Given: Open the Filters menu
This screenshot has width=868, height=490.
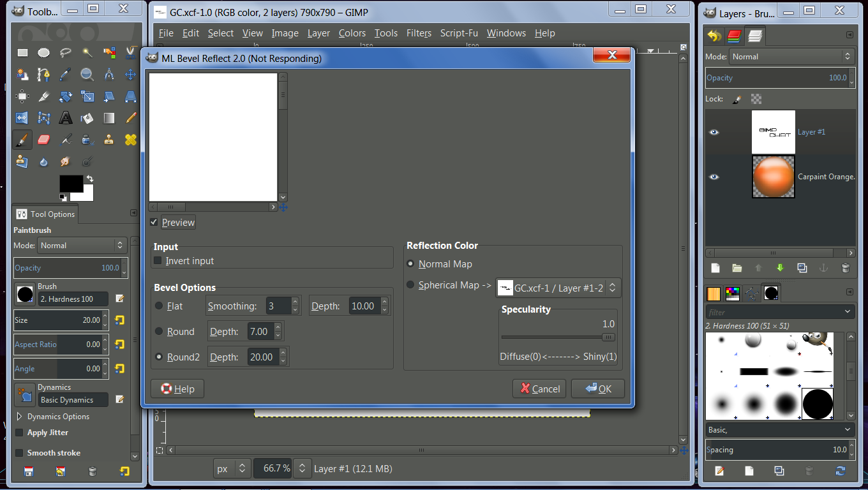Looking at the screenshot, I should [x=419, y=33].
